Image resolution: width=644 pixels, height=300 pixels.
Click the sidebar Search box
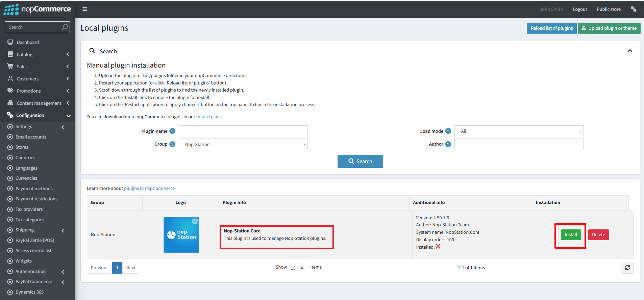click(37, 27)
